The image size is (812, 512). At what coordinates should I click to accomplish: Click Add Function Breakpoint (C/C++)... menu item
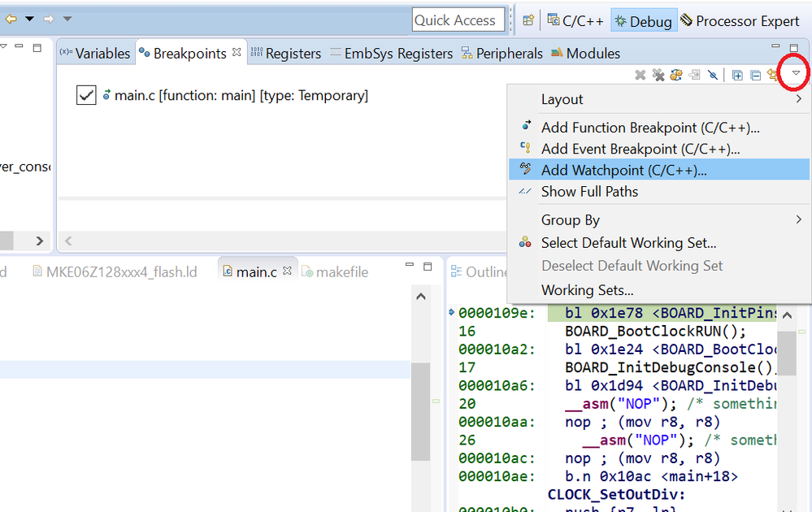point(658,128)
